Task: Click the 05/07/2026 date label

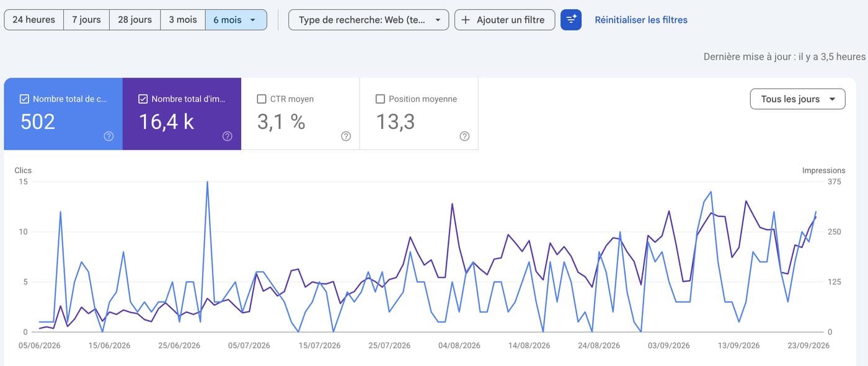Action: (x=249, y=346)
